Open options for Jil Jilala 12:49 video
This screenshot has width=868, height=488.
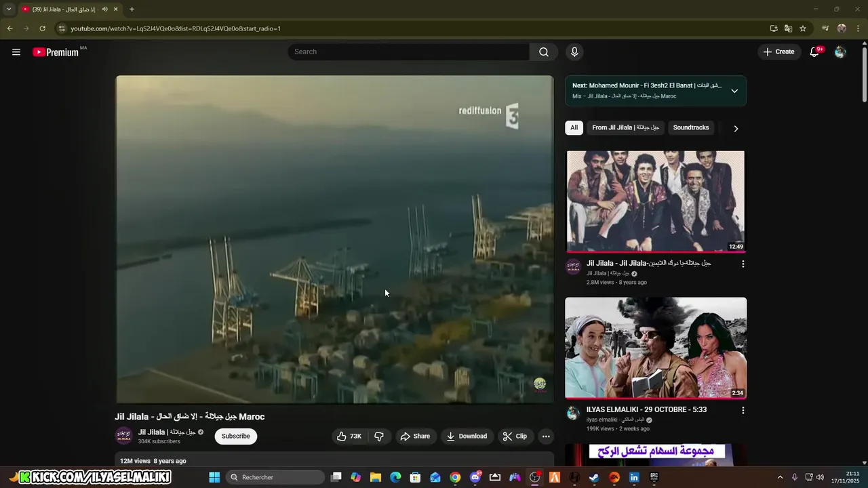(743, 264)
